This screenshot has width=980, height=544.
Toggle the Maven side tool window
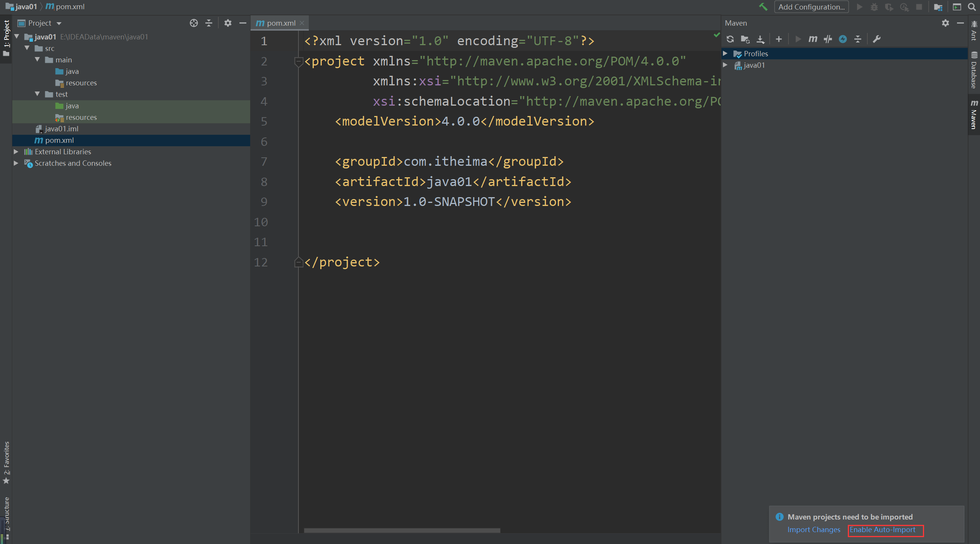click(974, 115)
